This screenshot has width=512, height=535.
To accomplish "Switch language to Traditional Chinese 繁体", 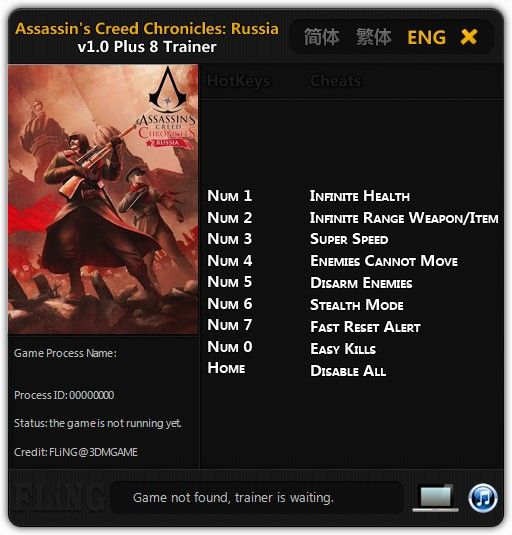I will point(374,37).
